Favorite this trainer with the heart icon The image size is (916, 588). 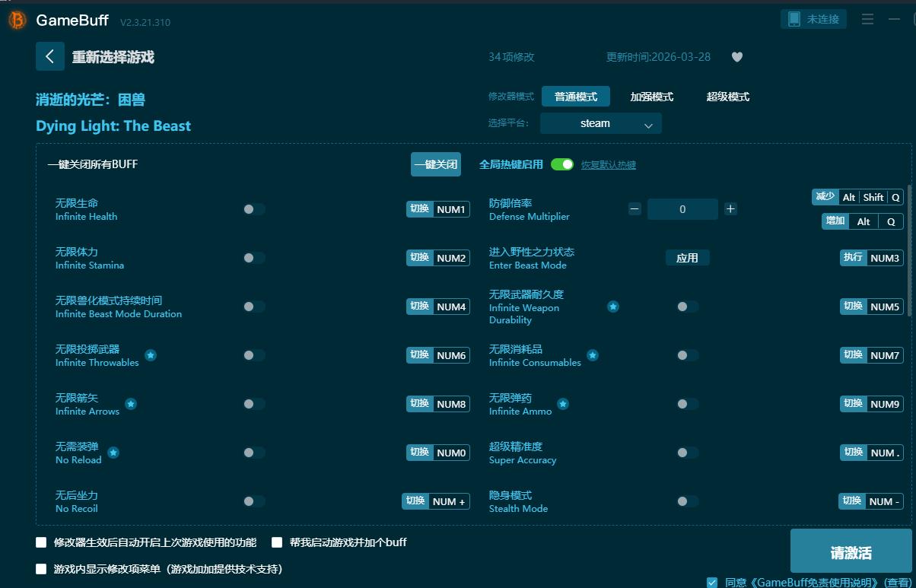pyautogui.click(x=736, y=56)
